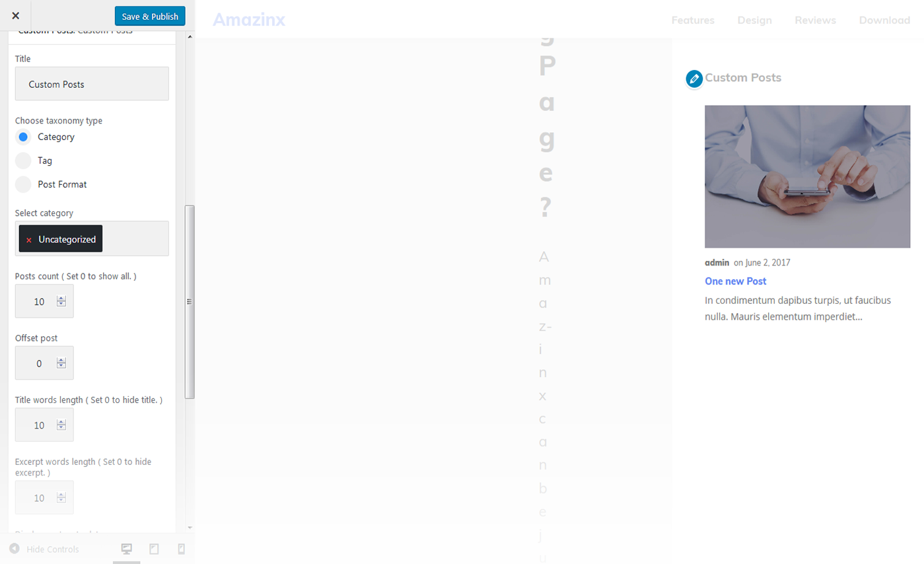Open the Reviews menu item
This screenshot has width=924, height=564.
click(815, 20)
